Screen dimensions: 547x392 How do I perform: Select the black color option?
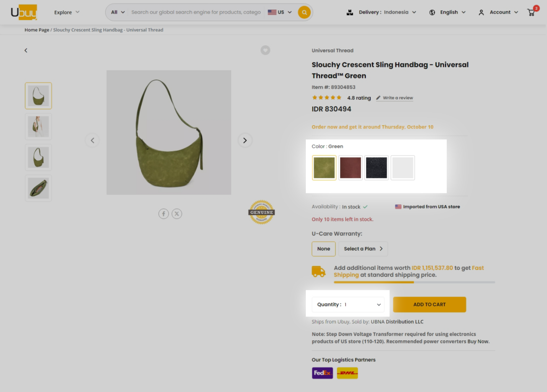(376, 167)
